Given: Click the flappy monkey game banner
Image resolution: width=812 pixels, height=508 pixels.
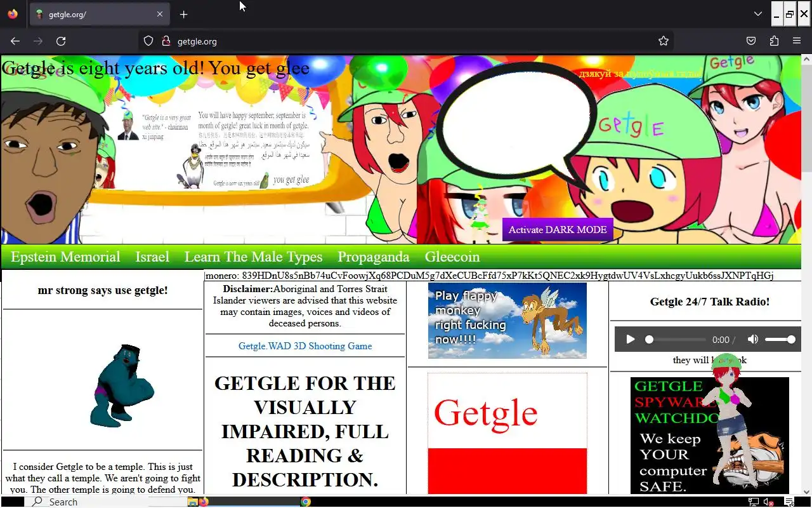Looking at the screenshot, I should [x=507, y=321].
